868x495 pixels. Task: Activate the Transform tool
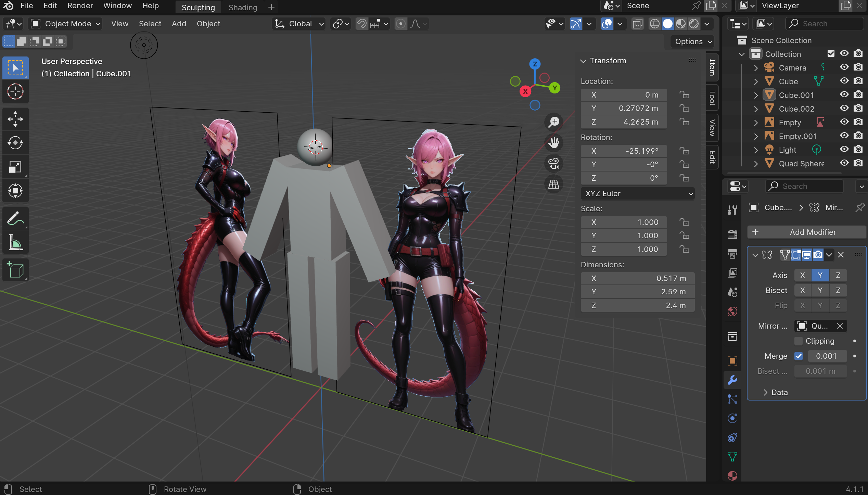[15, 191]
